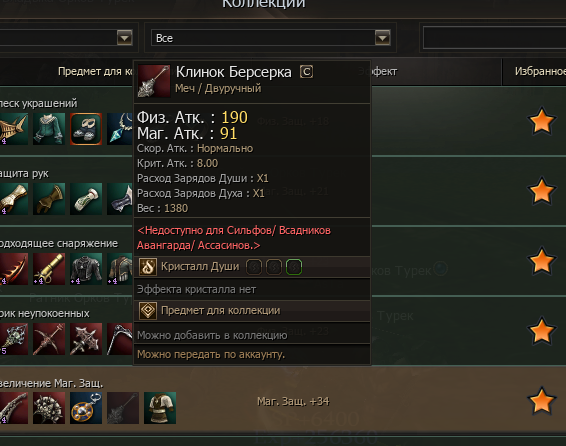
Task: Click the arrow button of Все combobox
Action: tap(383, 38)
